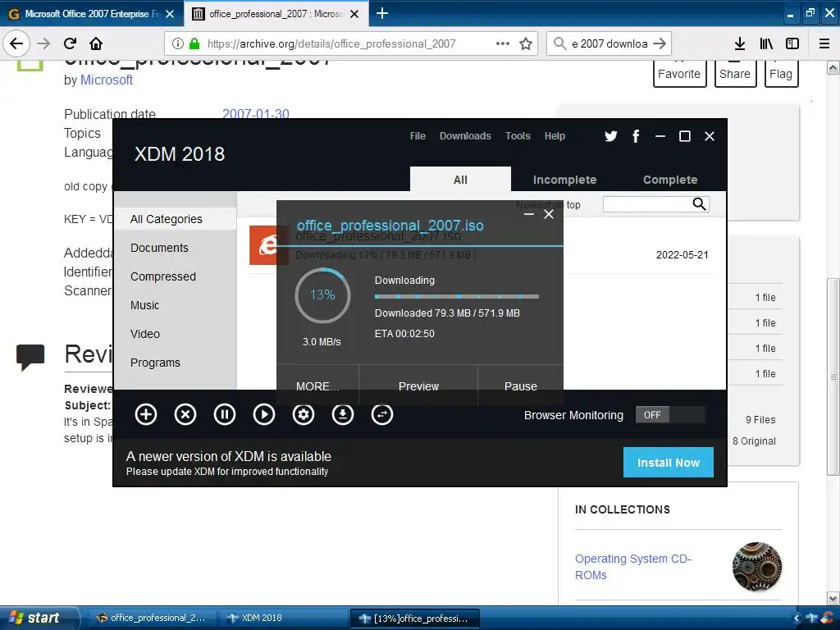840x630 pixels.
Task: Open XDM Twitter page icon
Action: (610, 136)
